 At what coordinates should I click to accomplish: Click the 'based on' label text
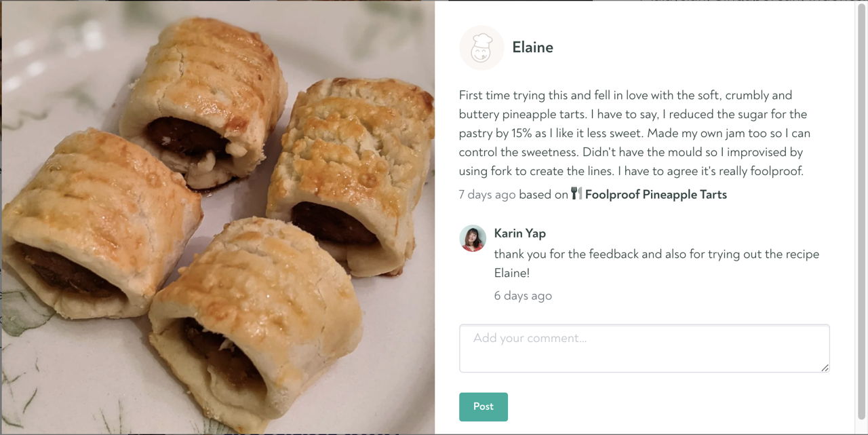tap(543, 195)
